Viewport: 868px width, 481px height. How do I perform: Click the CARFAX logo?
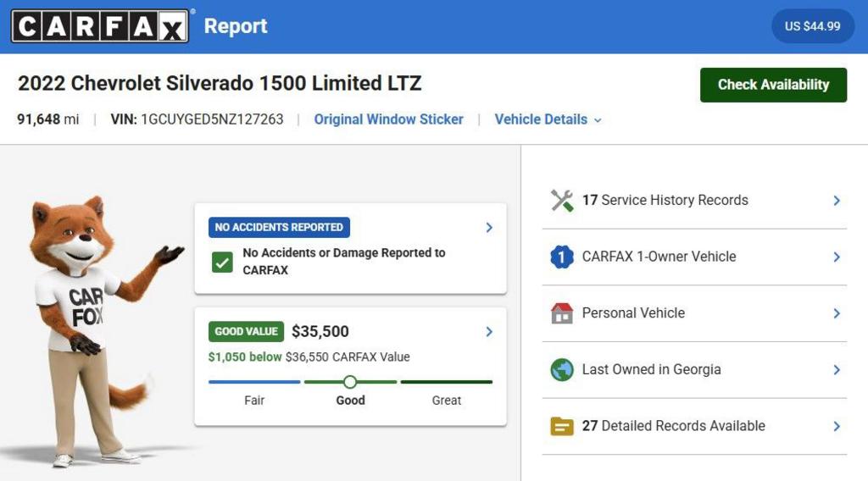coord(100,26)
